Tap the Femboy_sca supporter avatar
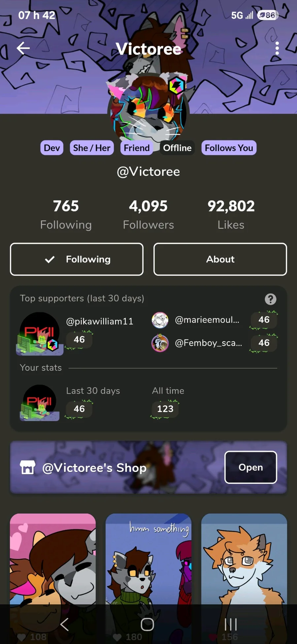This screenshot has height=644, width=297. point(160,343)
